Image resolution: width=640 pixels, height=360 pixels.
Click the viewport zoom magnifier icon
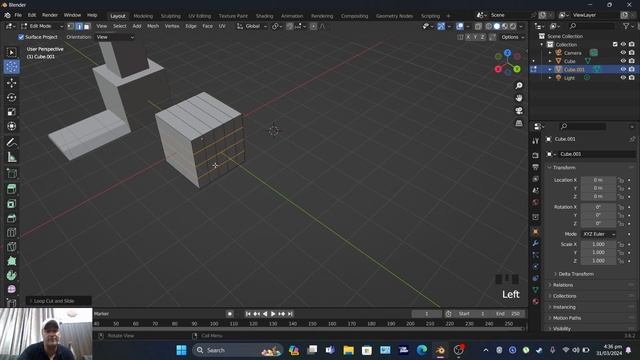pos(519,86)
